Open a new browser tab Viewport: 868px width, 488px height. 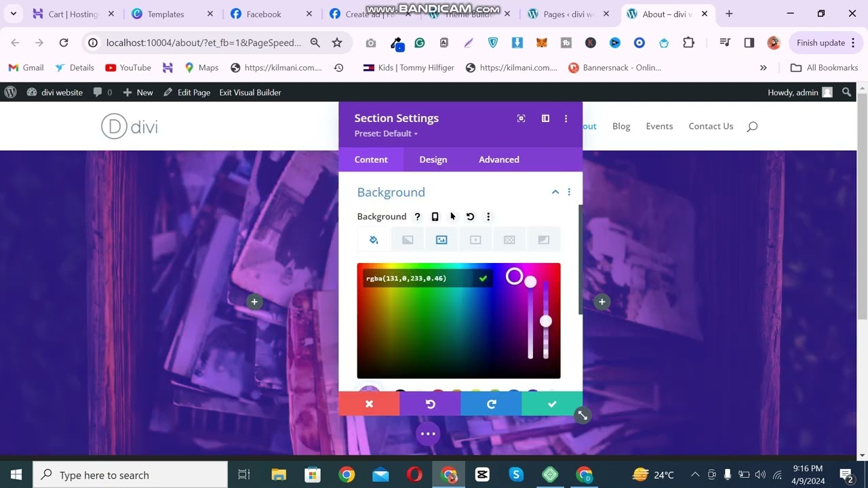729,14
